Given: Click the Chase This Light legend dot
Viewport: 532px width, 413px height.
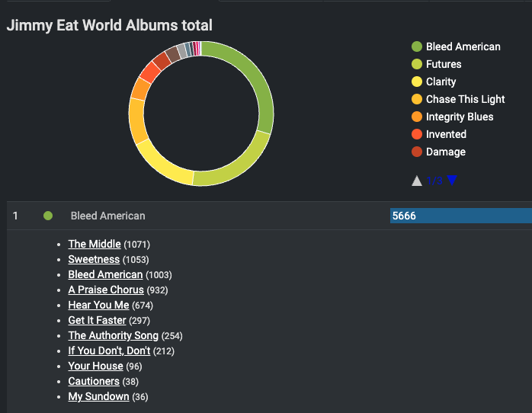Looking at the screenshot, I should click(417, 99).
